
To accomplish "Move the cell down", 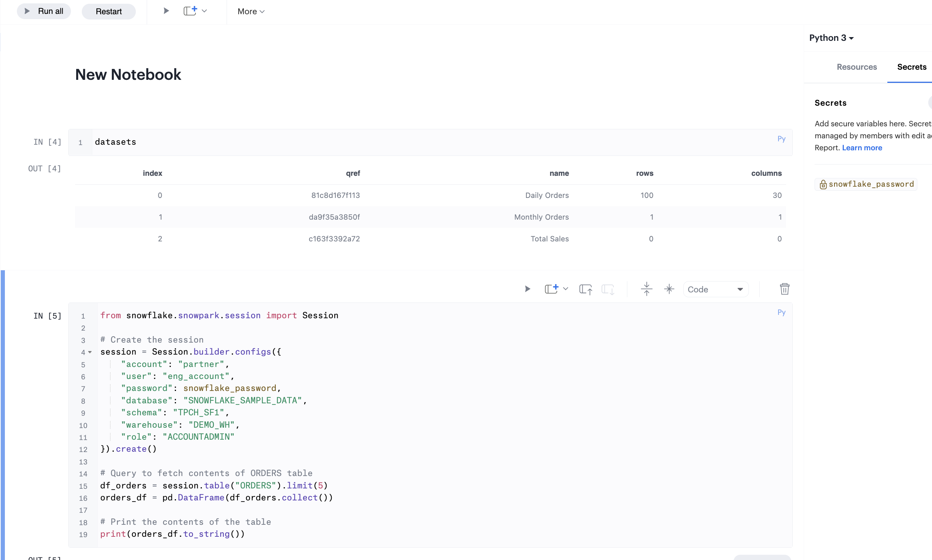I will [x=607, y=289].
